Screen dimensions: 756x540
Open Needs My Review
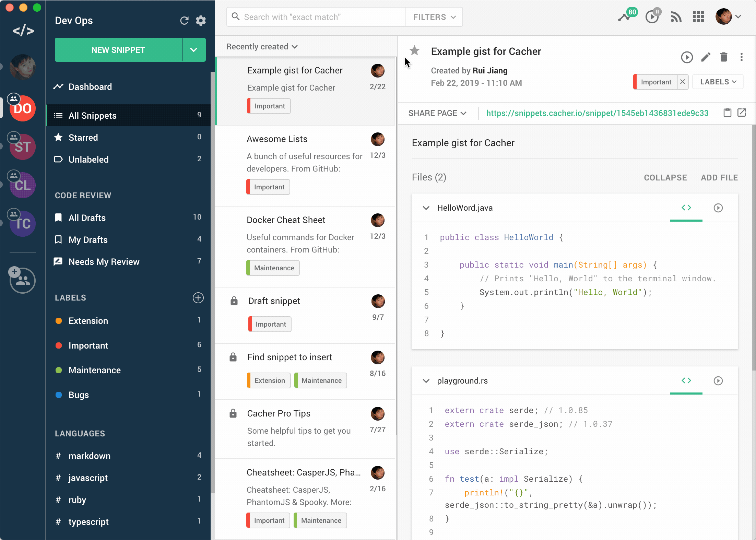click(128, 261)
